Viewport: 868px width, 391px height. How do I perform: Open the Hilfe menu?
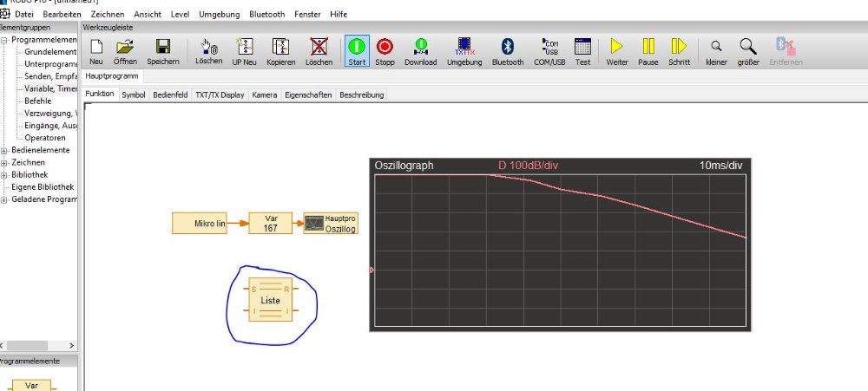pos(339,15)
